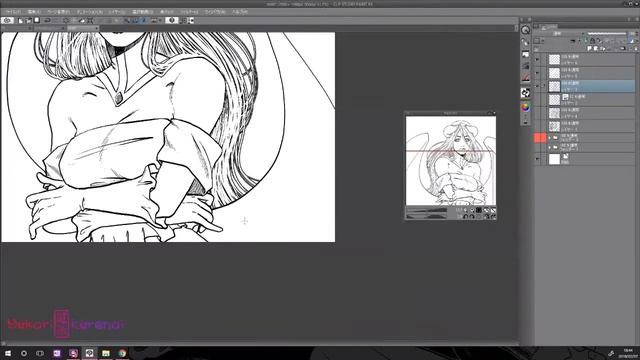Expand the Folder 1 layer group
Viewport: 640px width, 360px height.
pos(549,147)
